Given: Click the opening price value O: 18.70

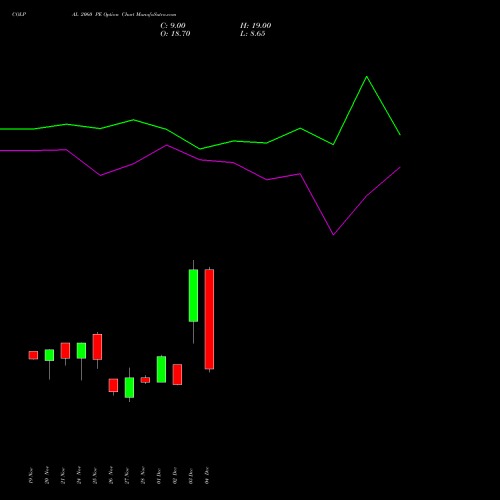Looking at the screenshot, I should (175, 34).
